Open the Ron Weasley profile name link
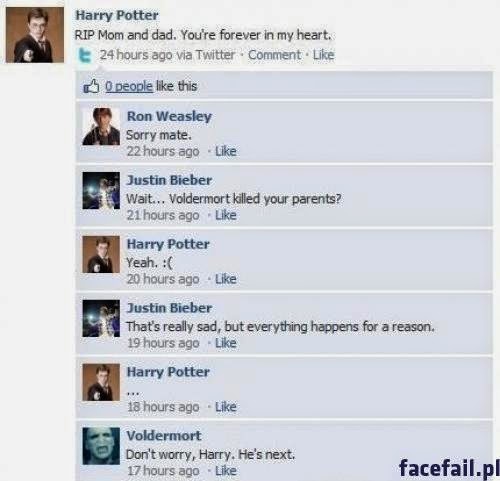 169,116
